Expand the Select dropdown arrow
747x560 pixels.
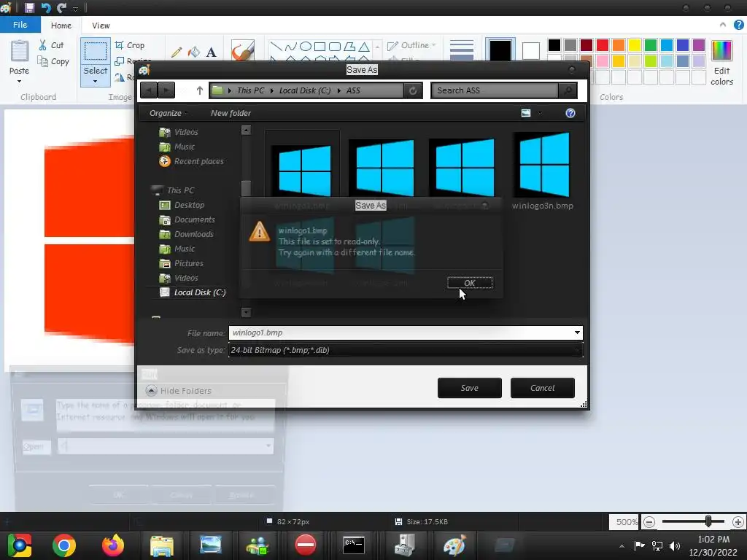pos(96,82)
